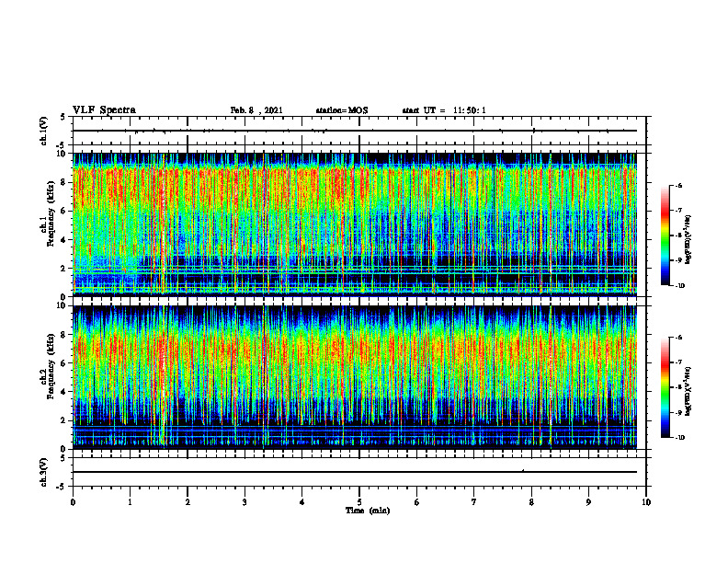Click tick label '8' on the Time axis

(x=531, y=502)
